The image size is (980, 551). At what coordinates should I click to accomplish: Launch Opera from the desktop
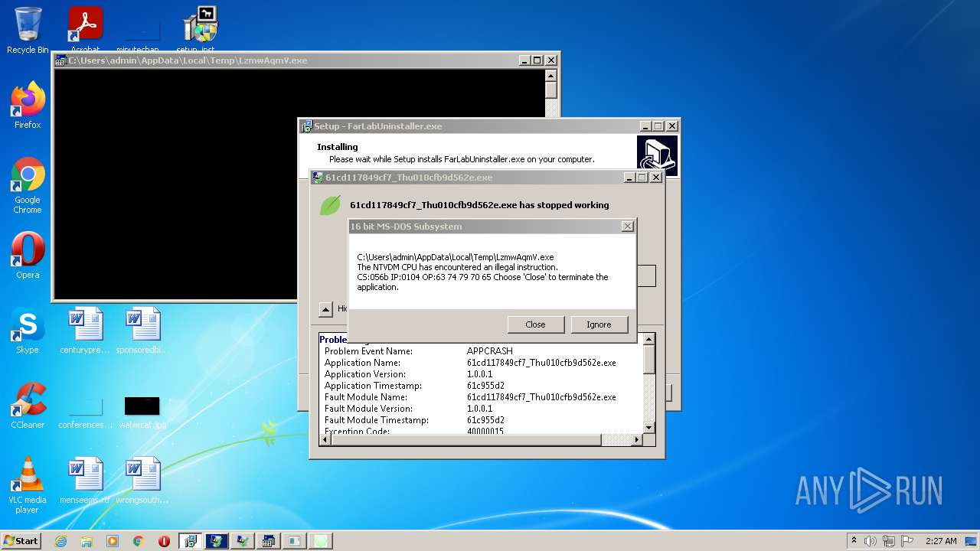(28, 255)
